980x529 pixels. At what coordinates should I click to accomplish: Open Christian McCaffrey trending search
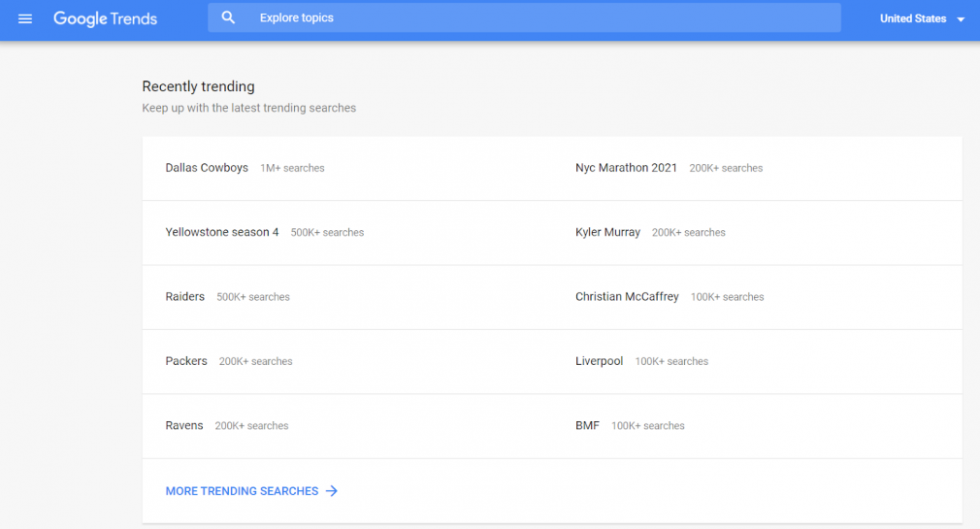point(627,296)
